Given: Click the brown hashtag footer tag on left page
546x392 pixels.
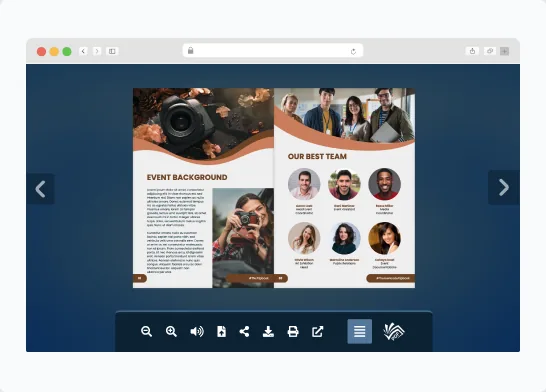Looking at the screenshot, I should pos(257,278).
